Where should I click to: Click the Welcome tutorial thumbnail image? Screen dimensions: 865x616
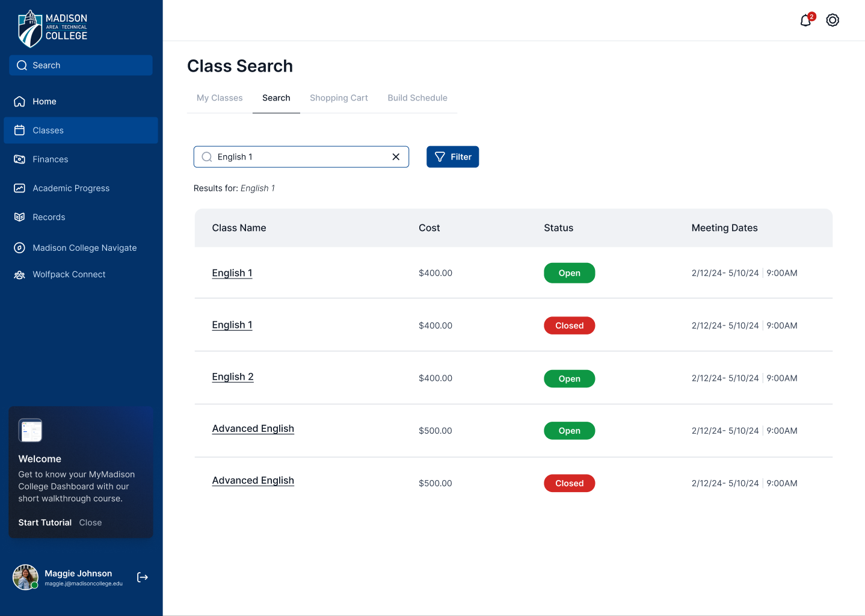click(30, 430)
